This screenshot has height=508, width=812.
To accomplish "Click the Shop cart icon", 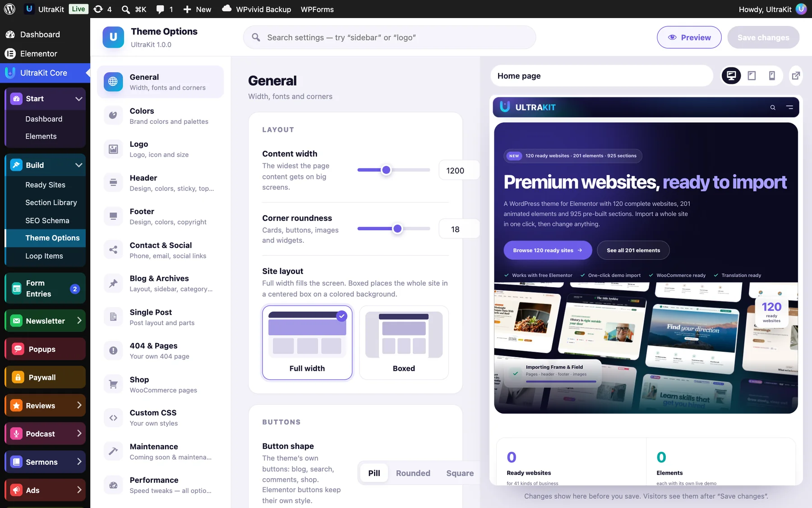I will [113, 384].
